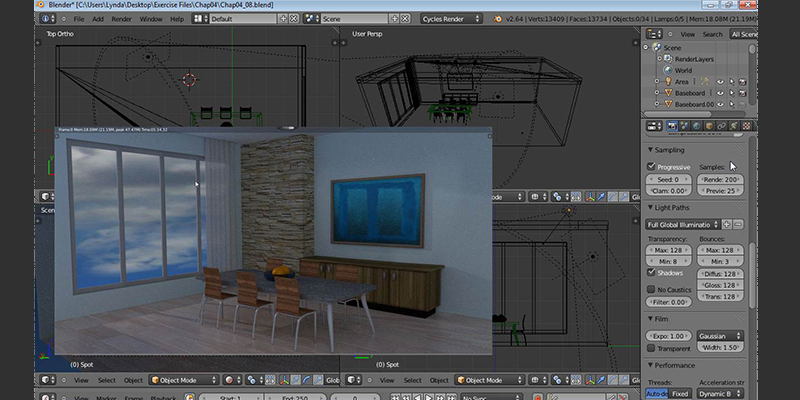
Task: Click the Blender logo in the info header
Action: pos(497,19)
